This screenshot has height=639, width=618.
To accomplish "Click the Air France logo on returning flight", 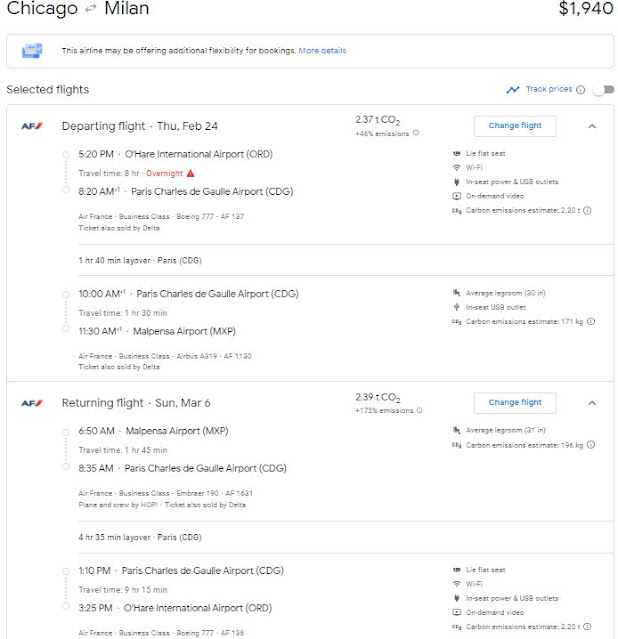I will click(31, 403).
